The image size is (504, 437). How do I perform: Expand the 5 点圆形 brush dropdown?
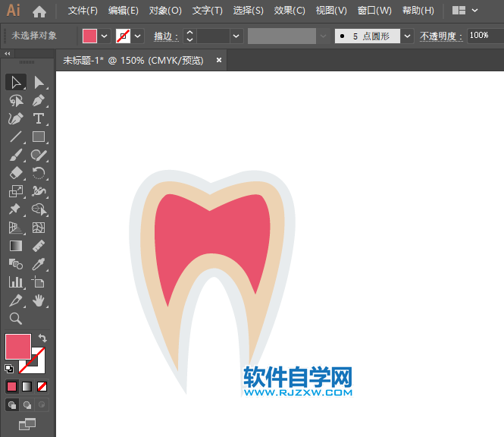(x=407, y=36)
